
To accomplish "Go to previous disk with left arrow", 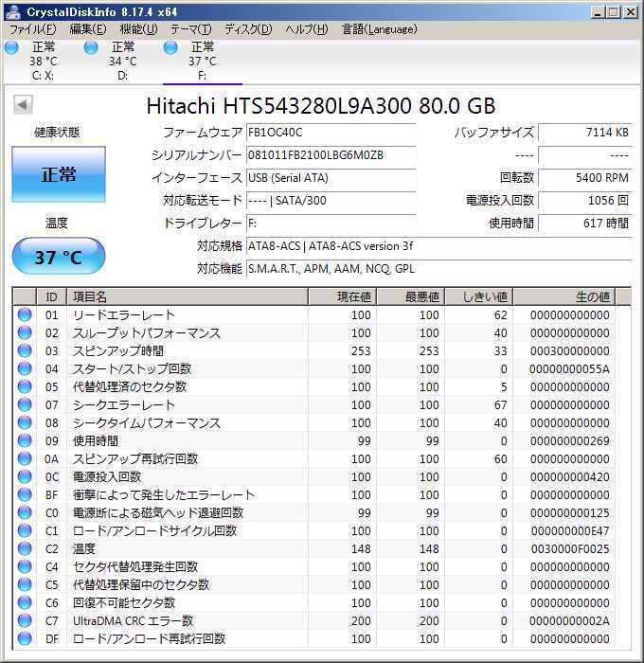I will [23, 104].
